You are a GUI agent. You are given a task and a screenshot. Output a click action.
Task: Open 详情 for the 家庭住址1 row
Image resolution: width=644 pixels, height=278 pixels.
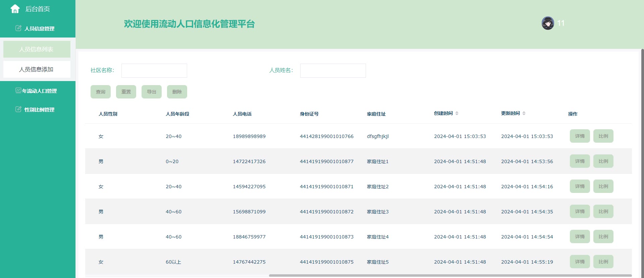pyautogui.click(x=580, y=161)
